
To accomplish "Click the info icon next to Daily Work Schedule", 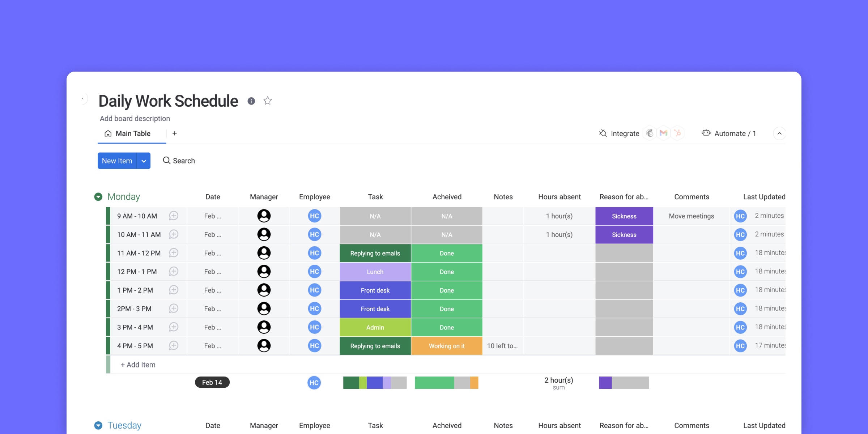I will [250, 101].
